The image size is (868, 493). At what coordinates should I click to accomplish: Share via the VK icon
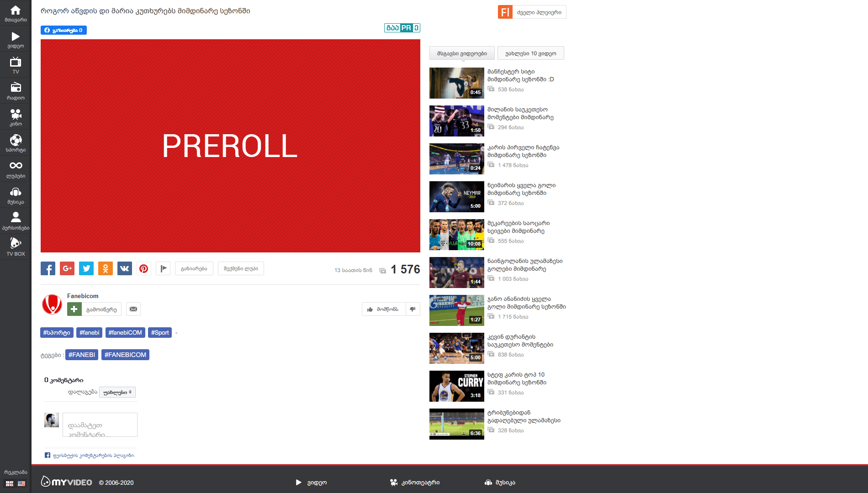pos(125,268)
